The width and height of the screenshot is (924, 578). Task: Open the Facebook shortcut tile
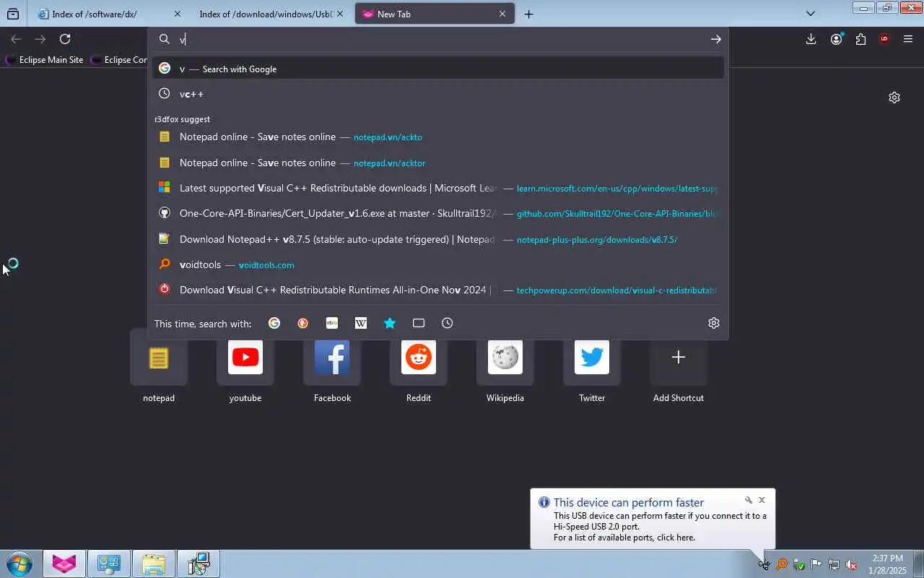point(332,368)
